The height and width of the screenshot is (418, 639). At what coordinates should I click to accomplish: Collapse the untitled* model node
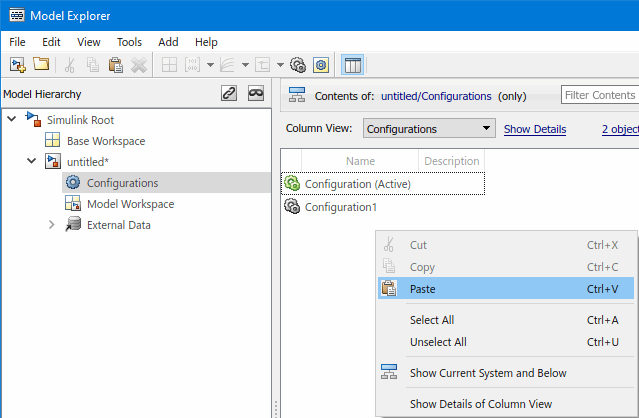31,161
